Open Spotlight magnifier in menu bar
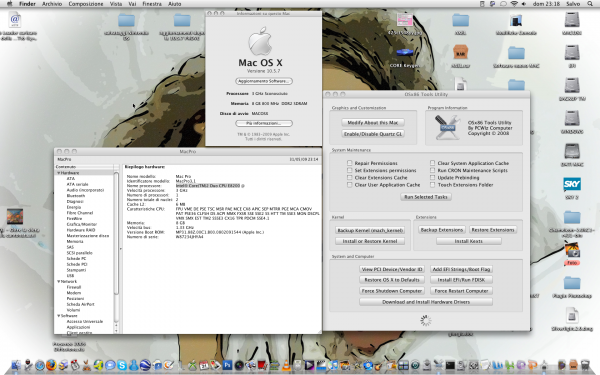600x375 pixels. click(x=590, y=4)
